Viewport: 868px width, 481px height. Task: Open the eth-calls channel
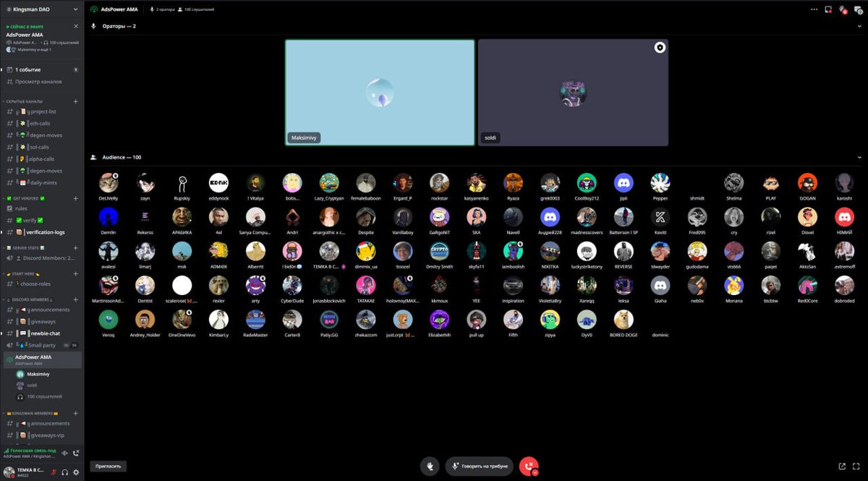(42, 124)
